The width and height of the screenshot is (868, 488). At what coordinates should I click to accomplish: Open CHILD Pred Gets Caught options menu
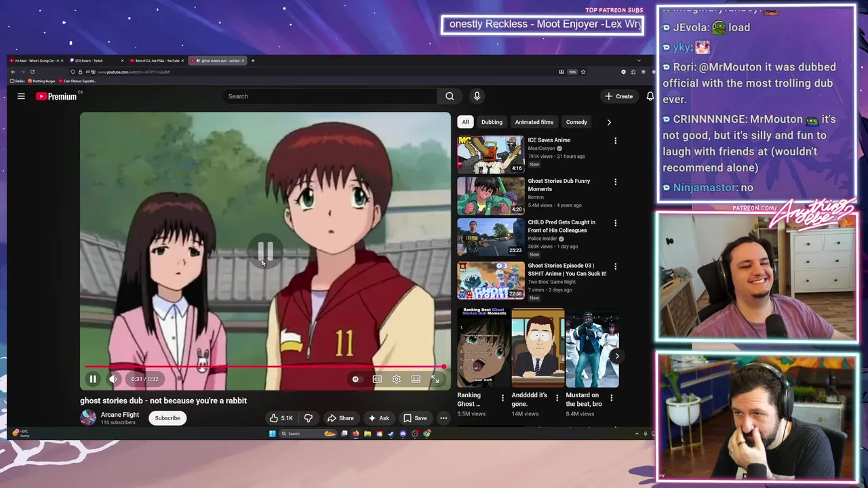[x=615, y=223]
